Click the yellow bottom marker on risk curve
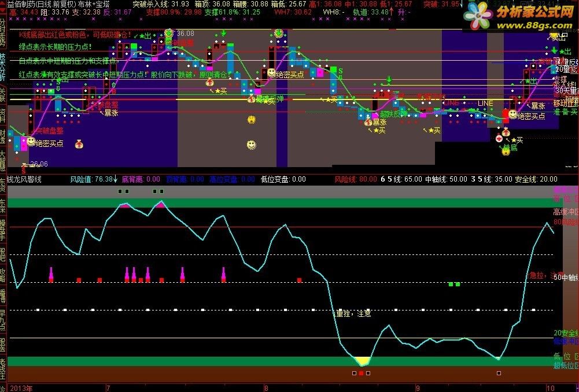This screenshot has height=392, width=579. (362, 361)
